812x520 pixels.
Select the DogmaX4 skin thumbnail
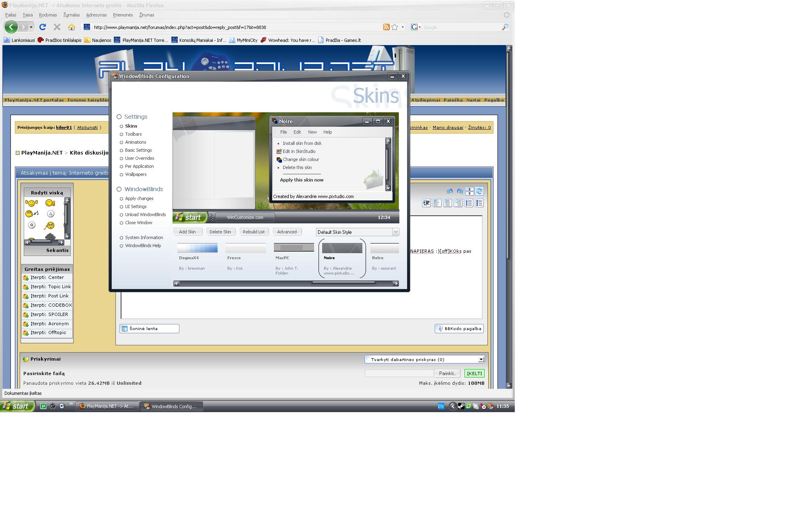(x=197, y=248)
